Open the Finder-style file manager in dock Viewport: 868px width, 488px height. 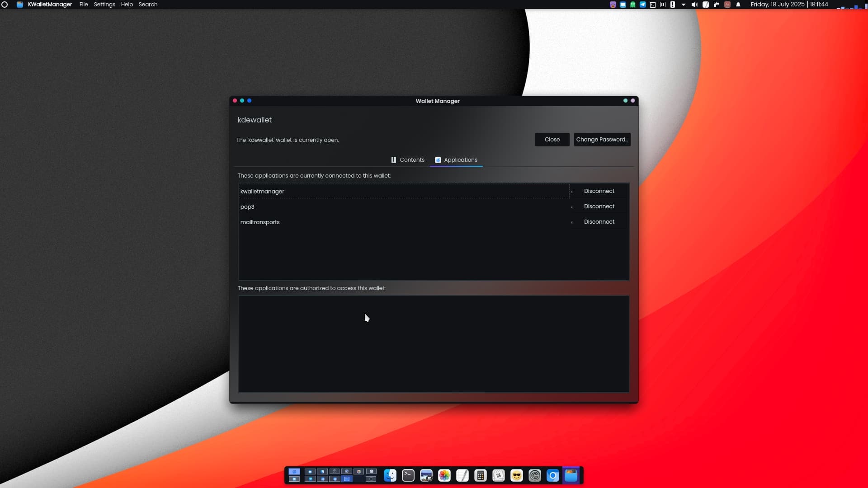pos(390,475)
